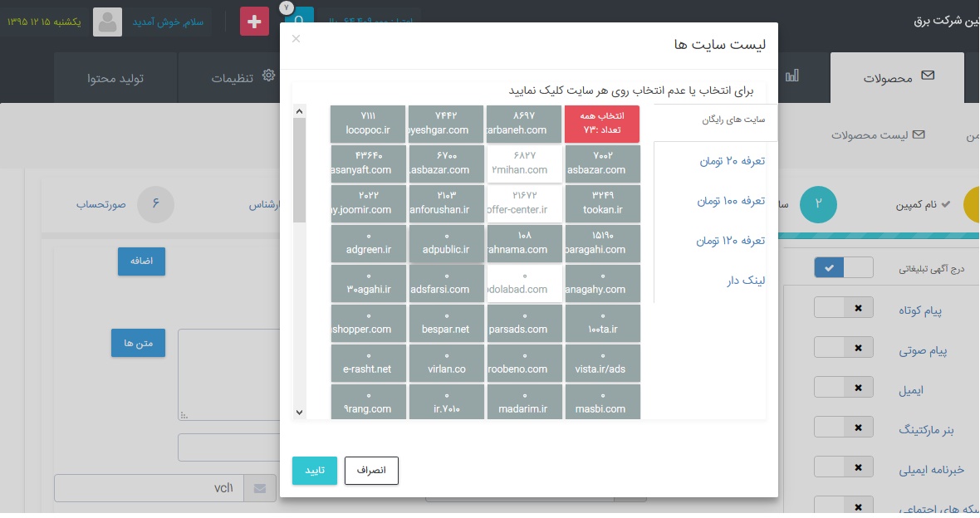Enable the پیام صوتی switch
The image size is (980, 518).
[x=844, y=348]
